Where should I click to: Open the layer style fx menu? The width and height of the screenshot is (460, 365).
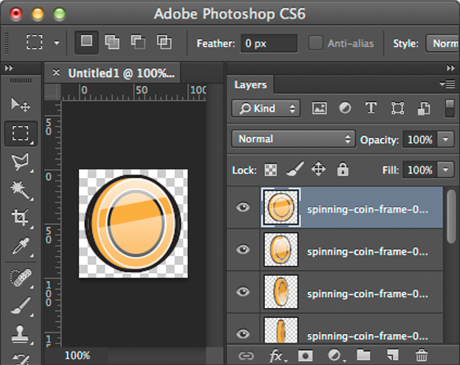point(276,356)
